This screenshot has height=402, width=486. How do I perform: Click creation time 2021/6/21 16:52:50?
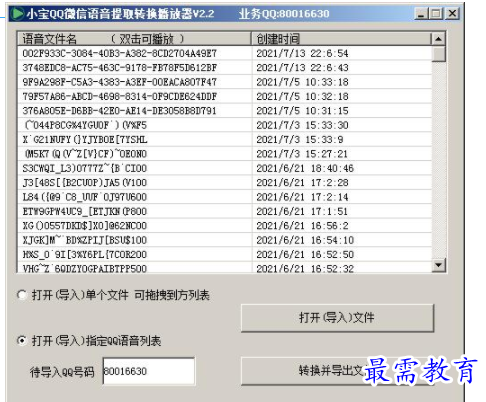click(305, 254)
